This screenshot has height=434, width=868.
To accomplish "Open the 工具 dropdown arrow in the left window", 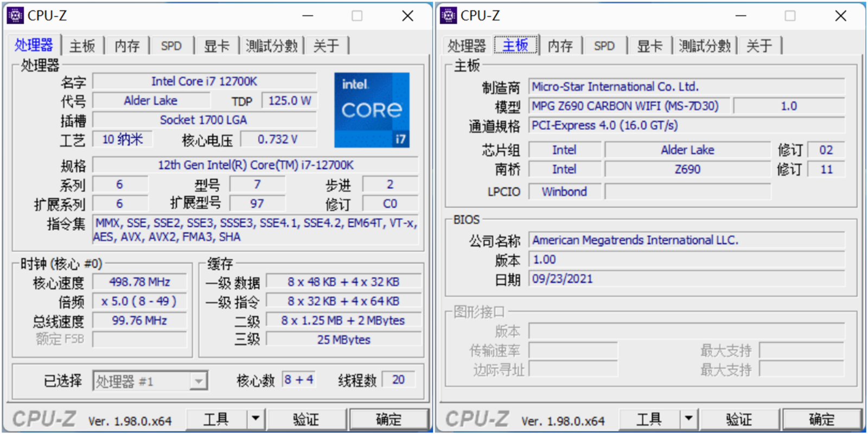I will pyautogui.click(x=256, y=419).
